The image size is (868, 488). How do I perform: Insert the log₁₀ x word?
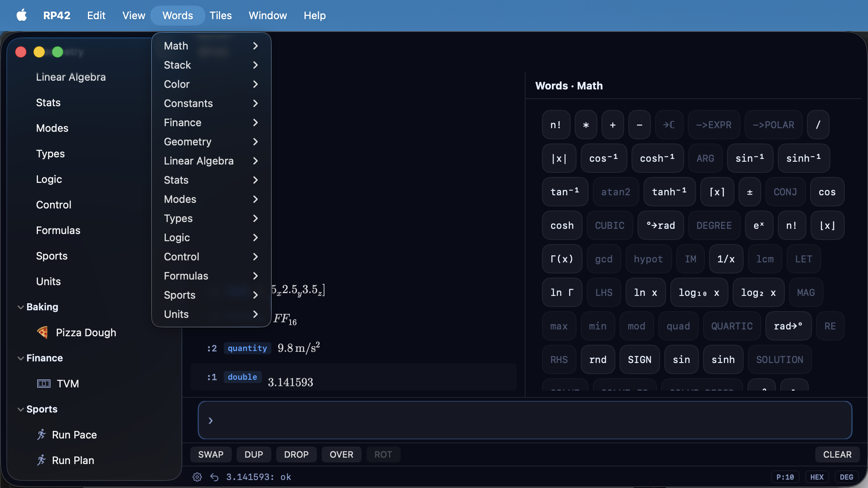[x=699, y=293]
